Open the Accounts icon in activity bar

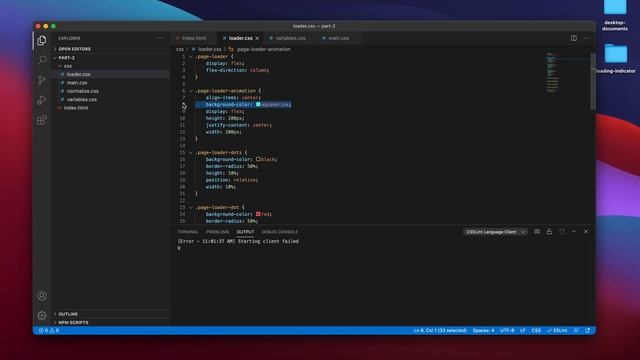[x=42, y=296]
